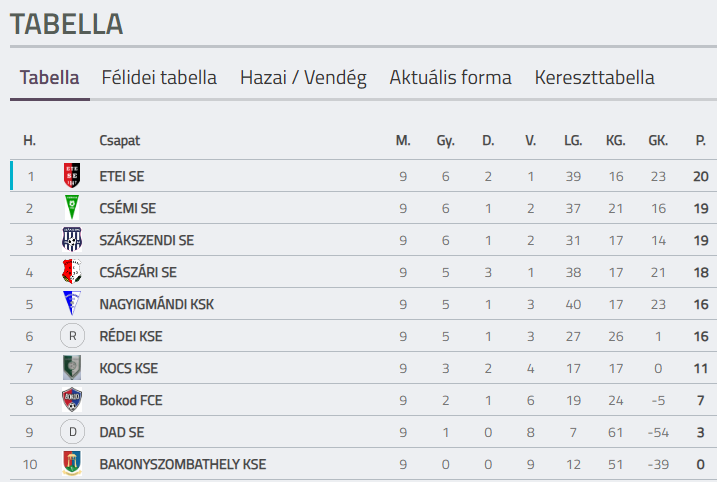This screenshot has height=482, width=717.
Task: Click the P. points column header
Action: pyautogui.click(x=700, y=141)
